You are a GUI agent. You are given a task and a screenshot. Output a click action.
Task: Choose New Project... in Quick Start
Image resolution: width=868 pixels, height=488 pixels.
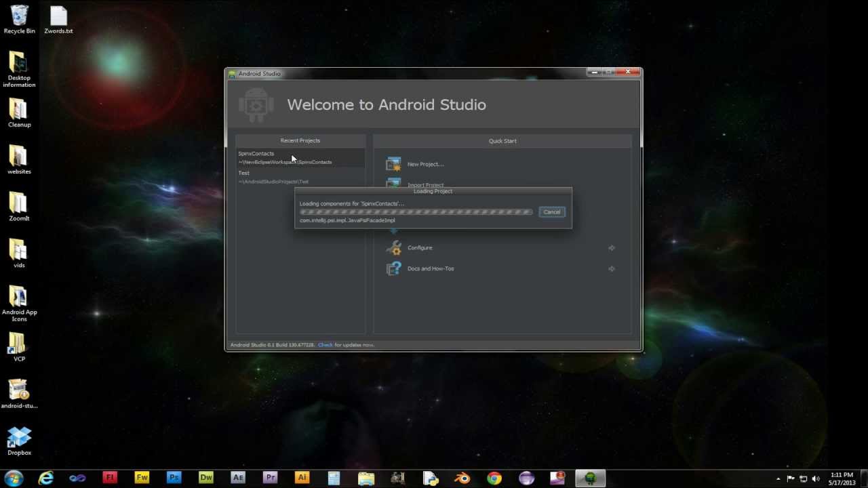click(425, 164)
